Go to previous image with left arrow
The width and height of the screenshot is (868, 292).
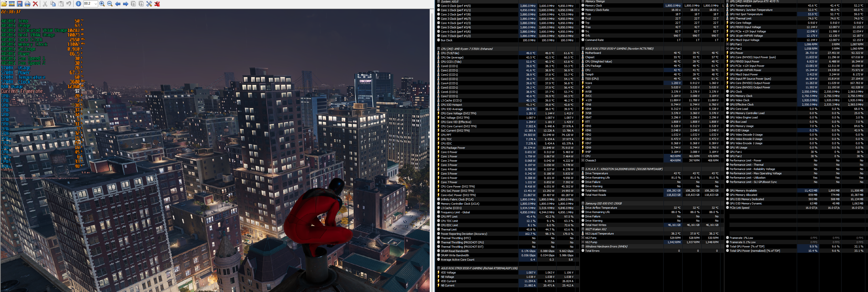click(118, 4)
